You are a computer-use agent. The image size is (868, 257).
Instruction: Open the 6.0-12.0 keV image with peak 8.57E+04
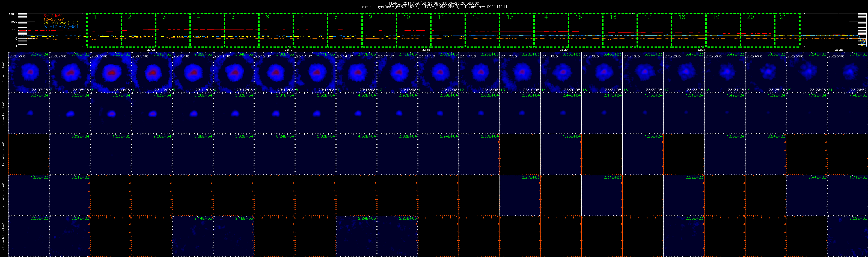coord(111,113)
